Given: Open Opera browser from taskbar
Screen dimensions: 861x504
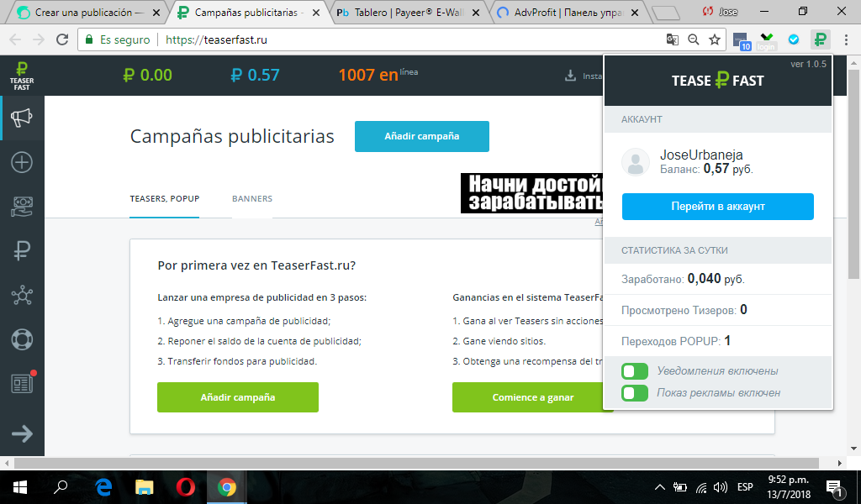Looking at the screenshot, I should point(186,487).
